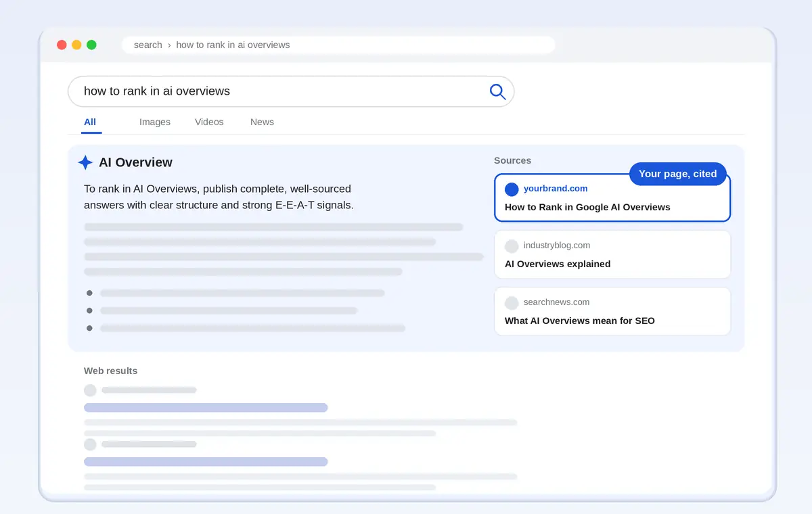Click the industryblog.com domain text
Viewport: 812px width, 514px height.
click(x=557, y=246)
